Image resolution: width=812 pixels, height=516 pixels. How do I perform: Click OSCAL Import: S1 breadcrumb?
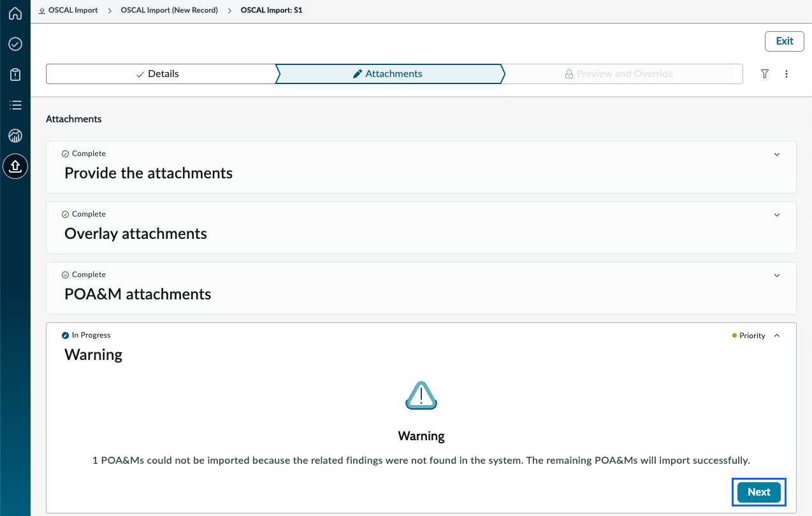coord(272,10)
